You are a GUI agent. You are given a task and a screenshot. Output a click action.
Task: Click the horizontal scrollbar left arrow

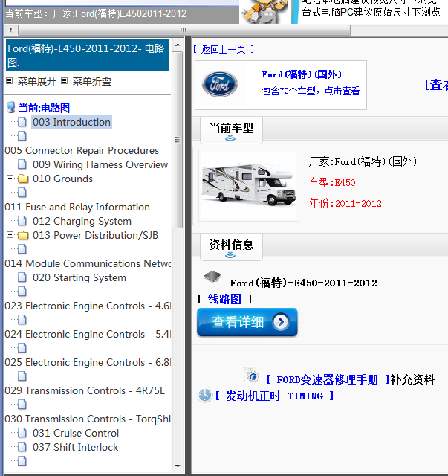coord(11,30)
